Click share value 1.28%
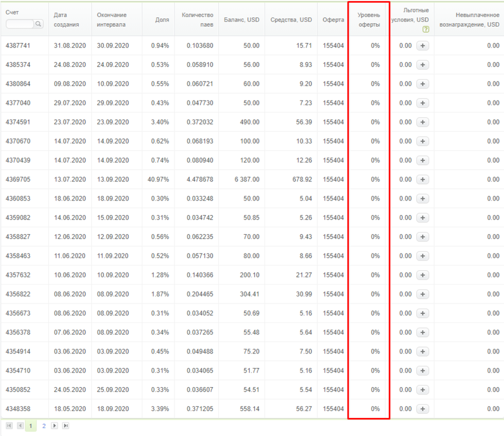The width and height of the screenshot is (504, 436). click(x=160, y=275)
